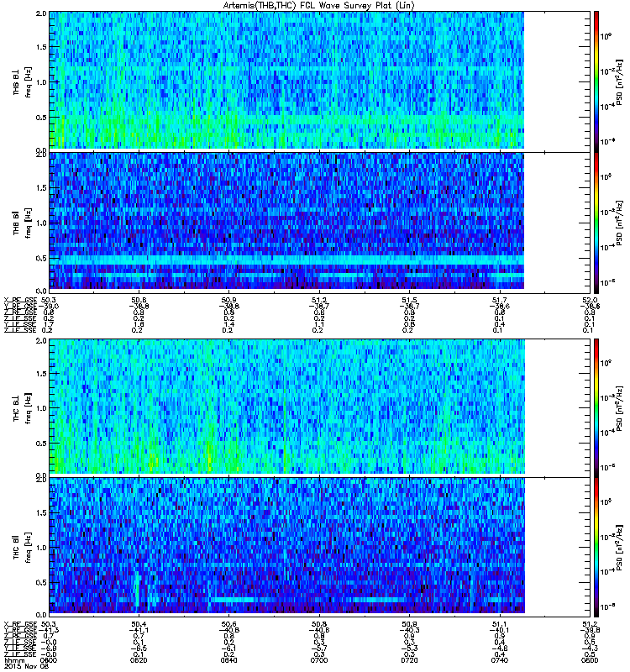The width and height of the screenshot is (630, 672).
Task: Click the '0640' time label
Action: 228,660
